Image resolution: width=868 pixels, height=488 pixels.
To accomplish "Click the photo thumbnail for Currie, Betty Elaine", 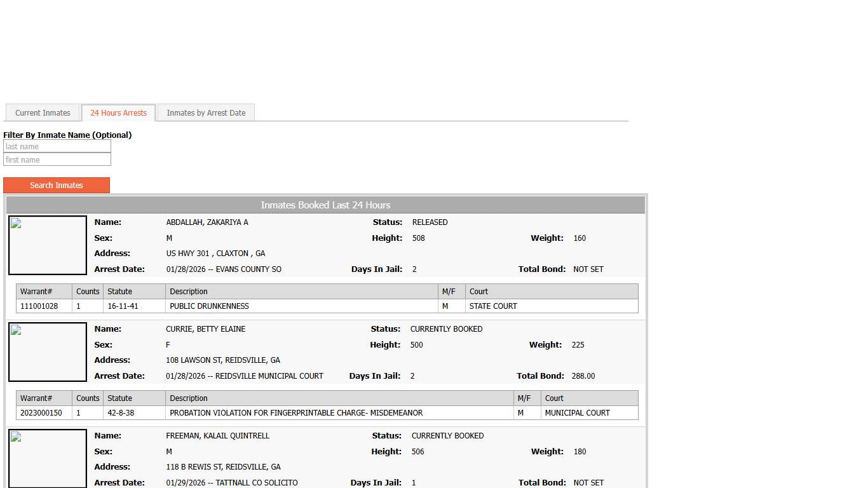I will click(x=48, y=352).
